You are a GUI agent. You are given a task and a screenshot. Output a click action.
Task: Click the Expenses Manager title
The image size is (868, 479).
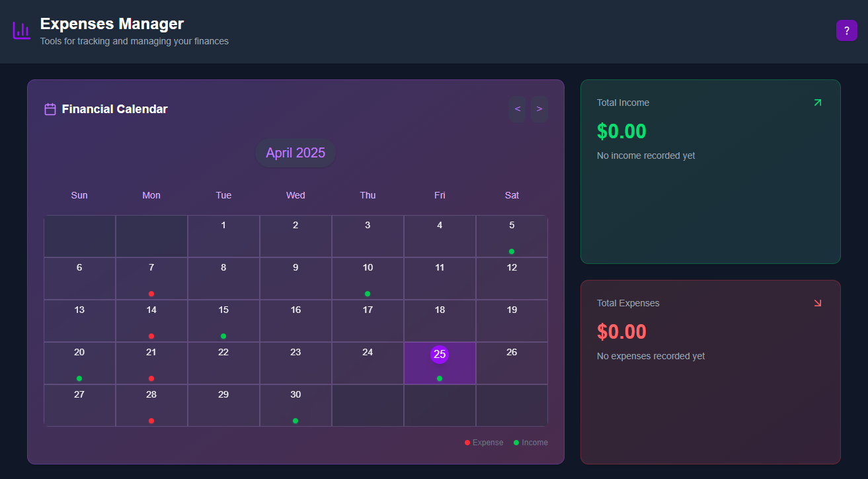[112, 24]
